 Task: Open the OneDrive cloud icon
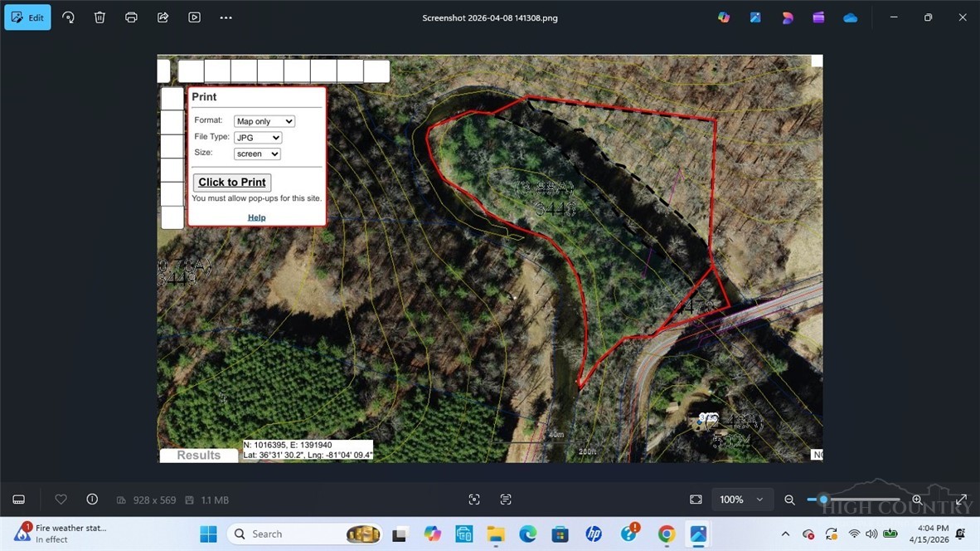point(850,17)
